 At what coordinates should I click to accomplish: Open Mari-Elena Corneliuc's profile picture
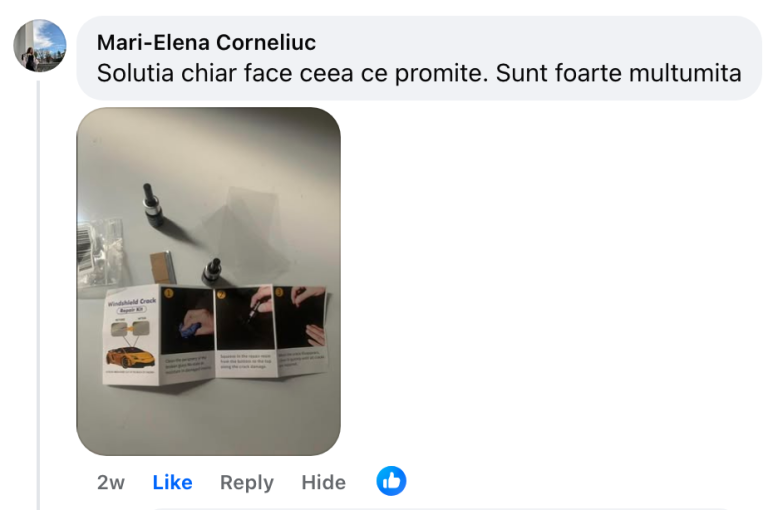(40, 46)
